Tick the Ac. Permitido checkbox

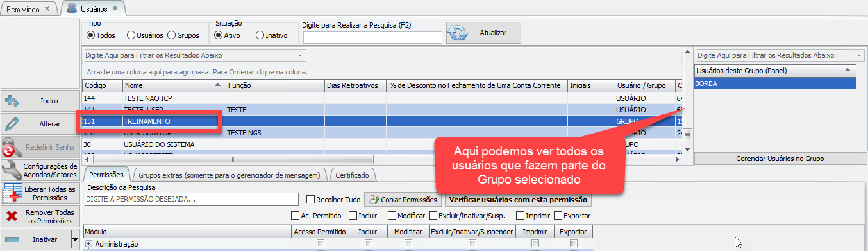295,216
